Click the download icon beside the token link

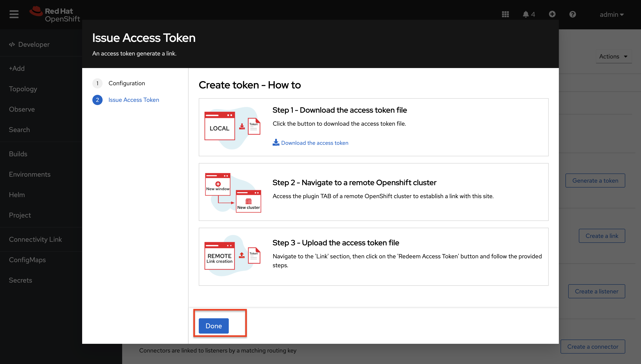tap(276, 142)
